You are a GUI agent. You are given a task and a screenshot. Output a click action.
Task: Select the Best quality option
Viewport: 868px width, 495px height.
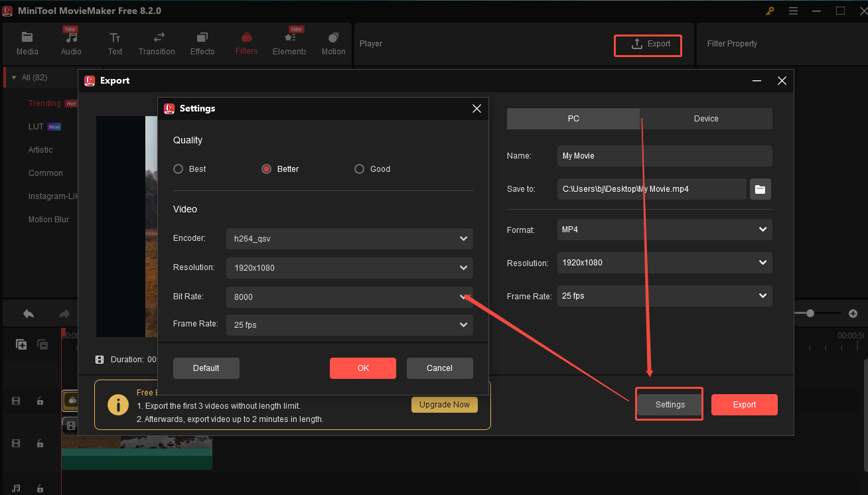[x=190, y=169]
